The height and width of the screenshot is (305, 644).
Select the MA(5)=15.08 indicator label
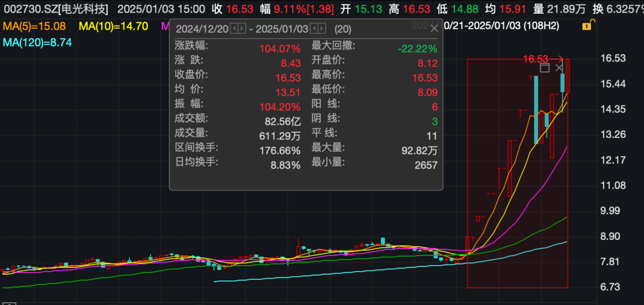point(34,27)
